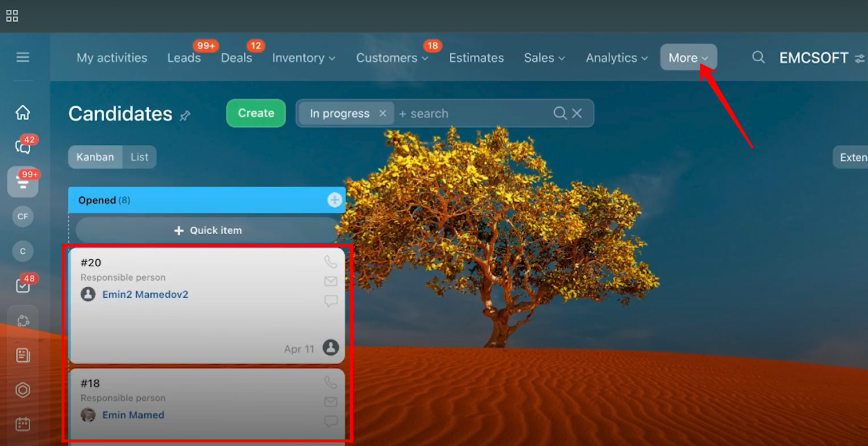Click phone icon on card #18
Image resolution: width=868 pixels, height=446 pixels.
[x=331, y=382]
